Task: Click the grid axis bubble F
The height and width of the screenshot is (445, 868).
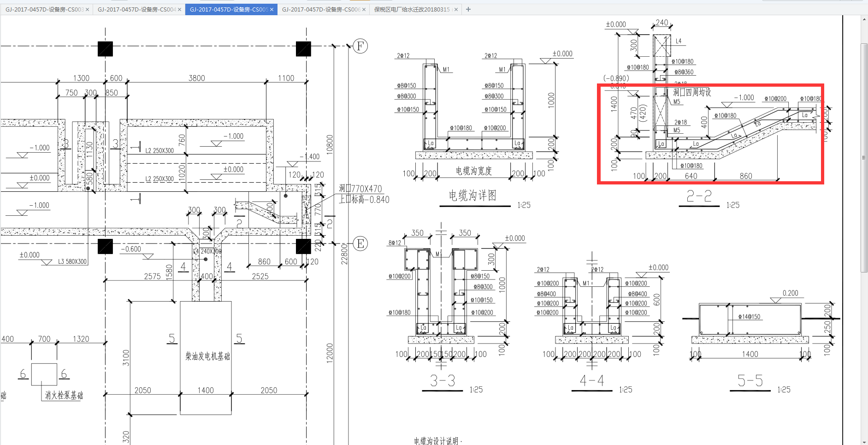Action: click(360, 46)
